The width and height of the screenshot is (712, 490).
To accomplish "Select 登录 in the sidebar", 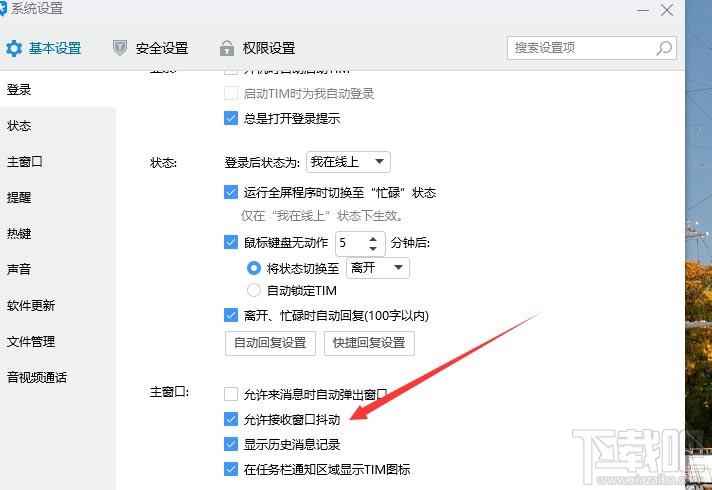I will tap(58, 89).
